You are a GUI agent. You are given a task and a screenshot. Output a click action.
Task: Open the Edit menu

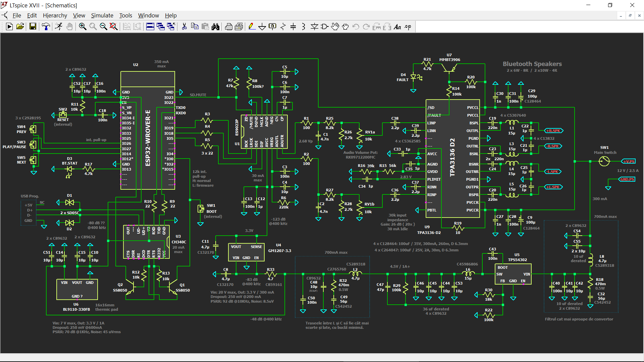tap(32, 15)
